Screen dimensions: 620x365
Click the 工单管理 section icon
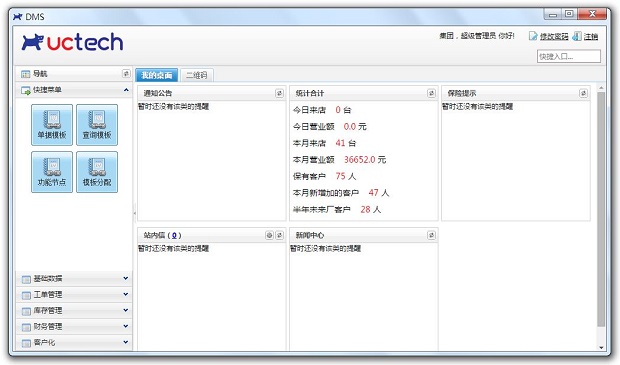pyautogui.click(x=26, y=295)
